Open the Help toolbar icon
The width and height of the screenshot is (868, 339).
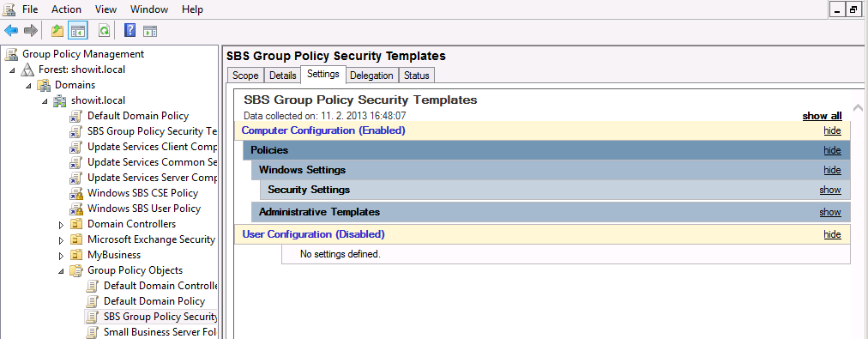point(130,30)
